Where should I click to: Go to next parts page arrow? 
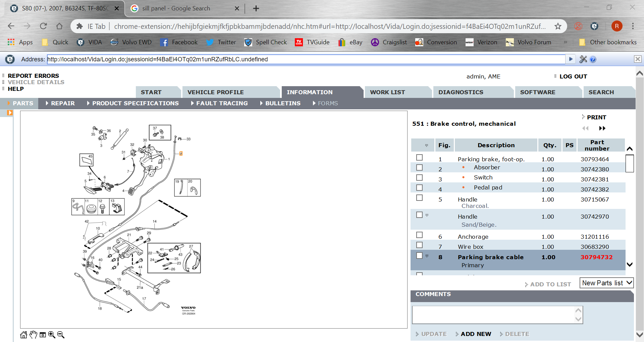602,128
